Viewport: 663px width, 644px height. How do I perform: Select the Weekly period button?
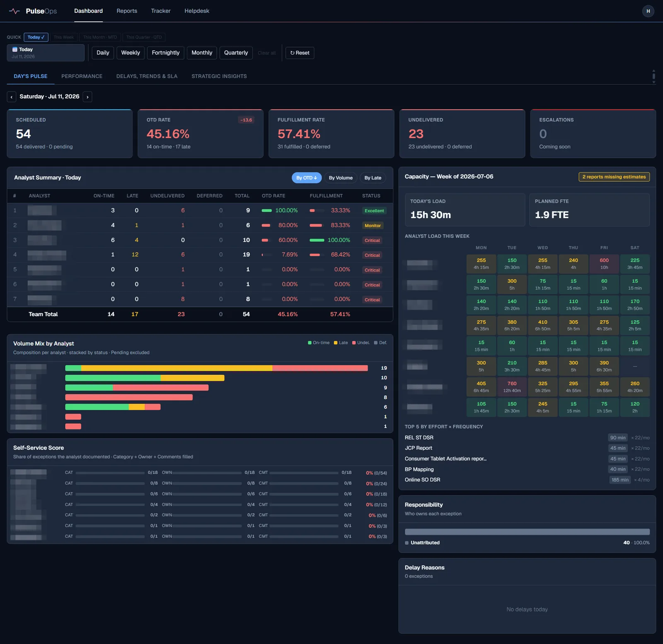pyautogui.click(x=131, y=53)
